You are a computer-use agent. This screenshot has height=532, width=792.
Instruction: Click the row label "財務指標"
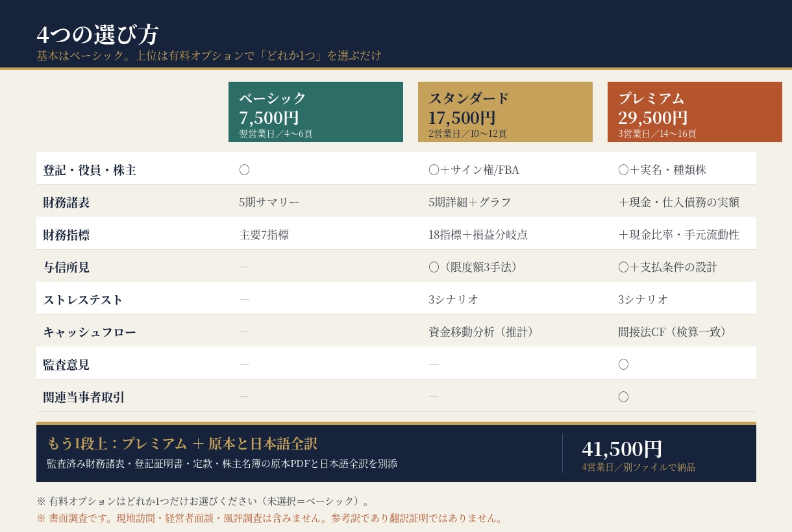[66, 235]
